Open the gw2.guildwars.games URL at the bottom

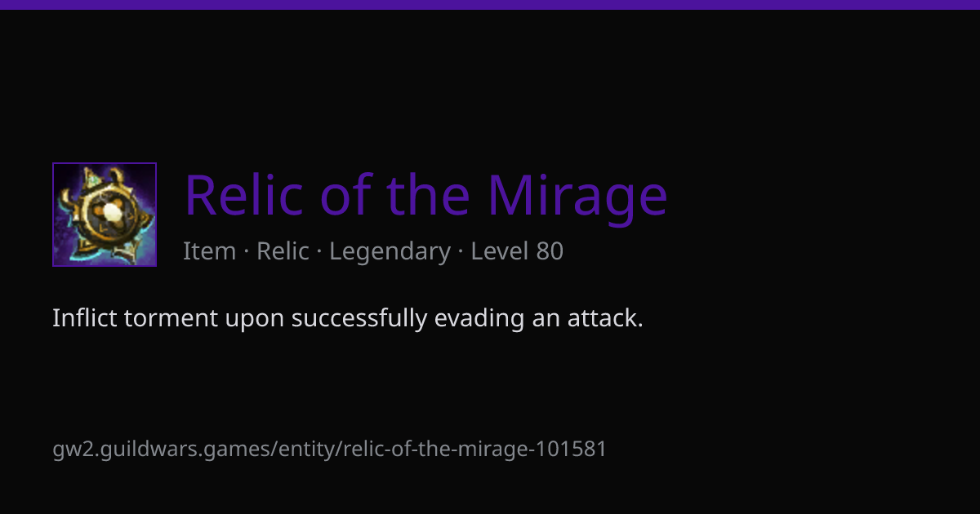click(x=329, y=449)
